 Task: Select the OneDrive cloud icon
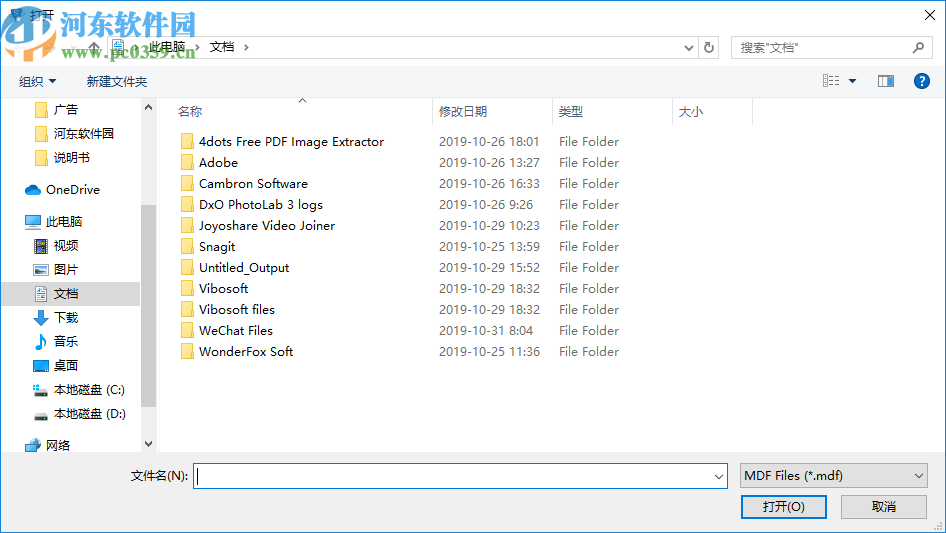(x=33, y=190)
